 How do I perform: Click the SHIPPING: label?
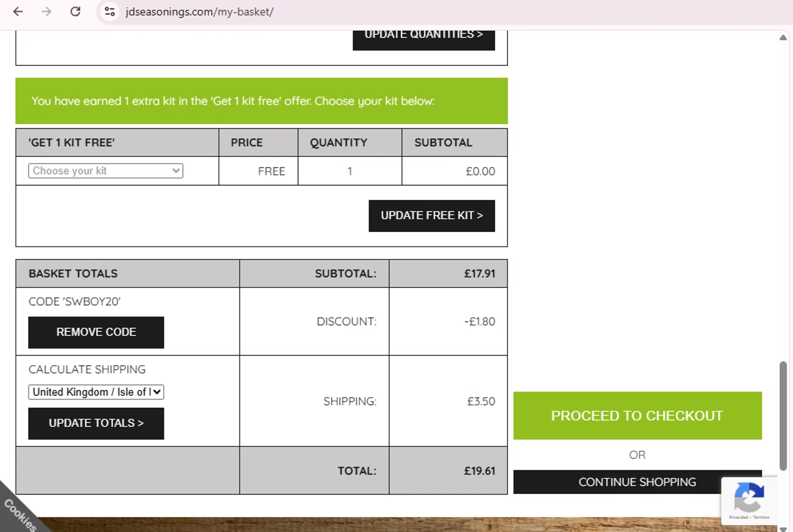(x=350, y=402)
